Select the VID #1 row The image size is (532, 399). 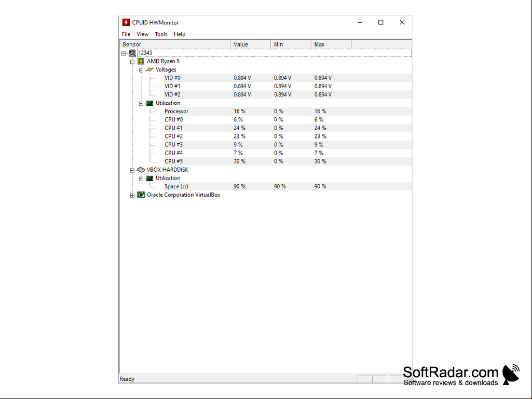click(x=288, y=86)
